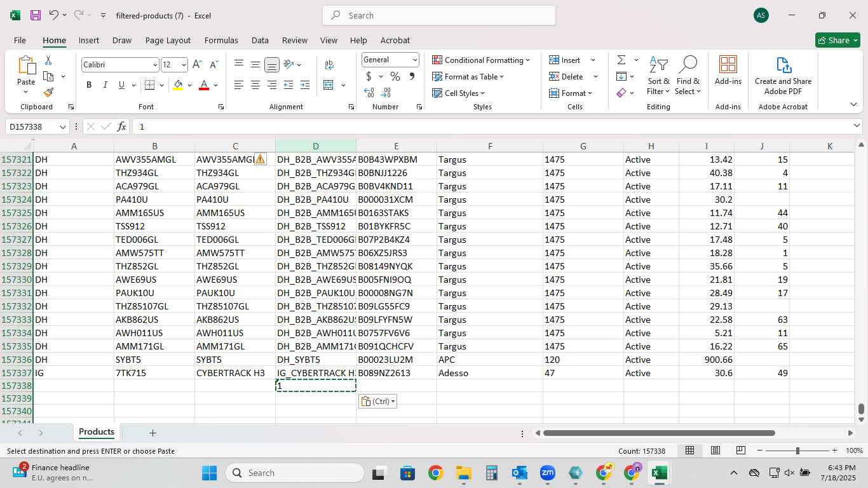Open File Explorer from the taskbar

463,473
